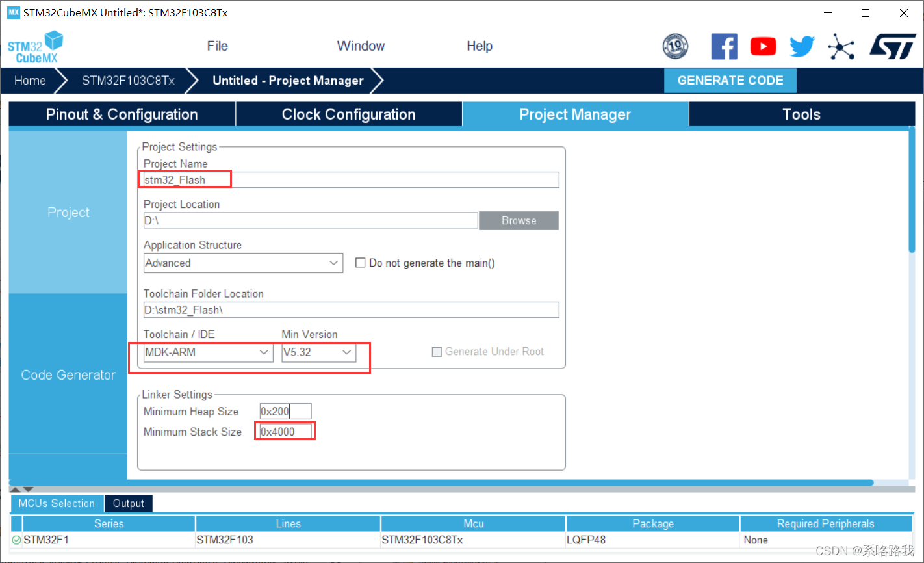Select the STM32F103C8Tx breadcrumb

(x=128, y=81)
